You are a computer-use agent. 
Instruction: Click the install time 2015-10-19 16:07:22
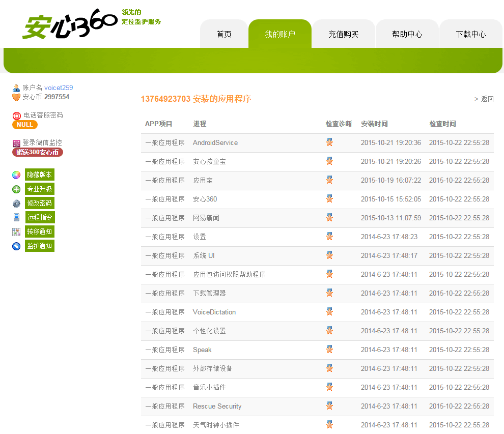click(391, 180)
